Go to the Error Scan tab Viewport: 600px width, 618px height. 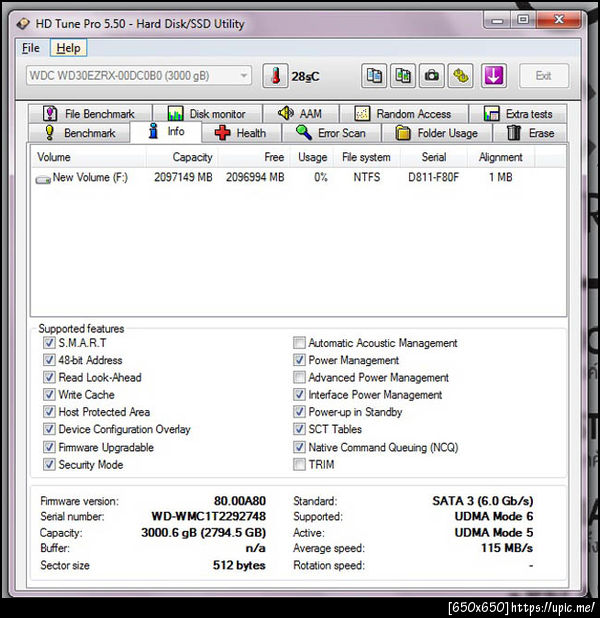click(332, 133)
